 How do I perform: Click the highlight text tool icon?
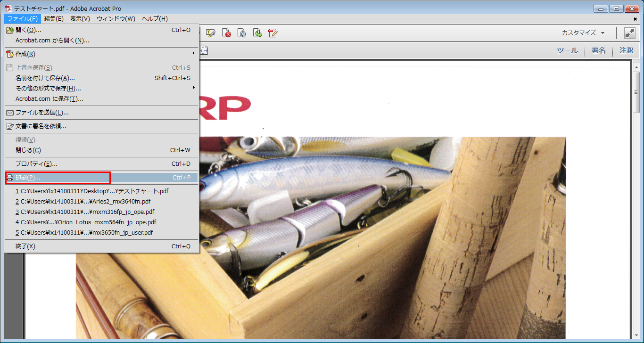click(210, 33)
